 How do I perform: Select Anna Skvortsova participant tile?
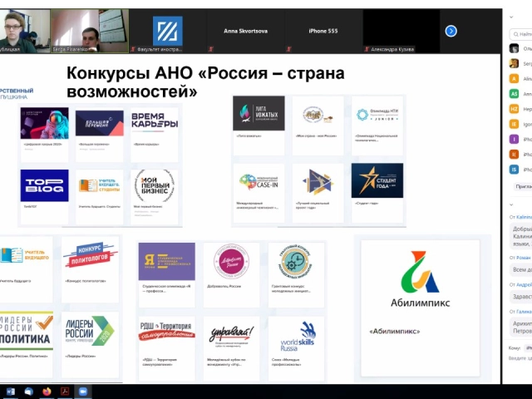tap(246, 31)
